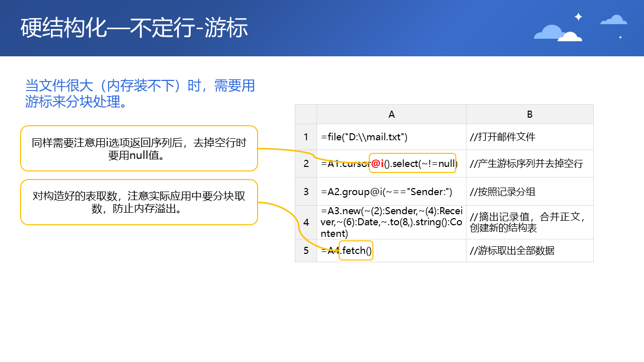This screenshot has width=644, height=362.
Task: Click row number 3 in the table
Action: (x=306, y=192)
